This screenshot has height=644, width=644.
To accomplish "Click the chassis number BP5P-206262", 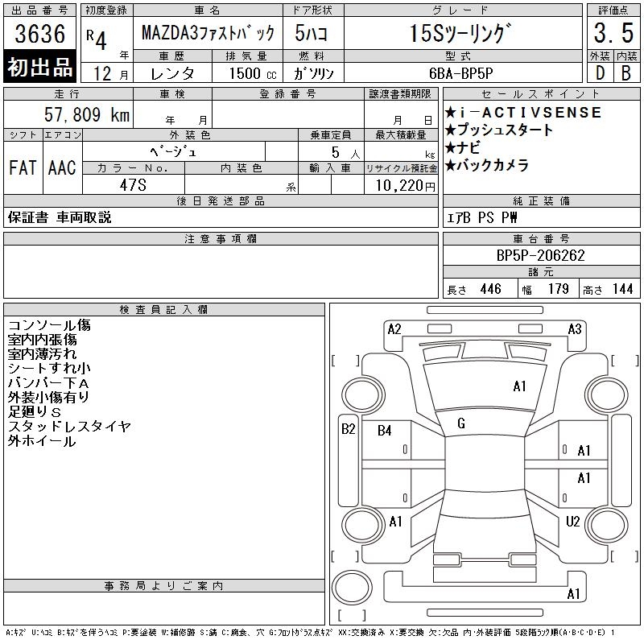I will [x=541, y=255].
